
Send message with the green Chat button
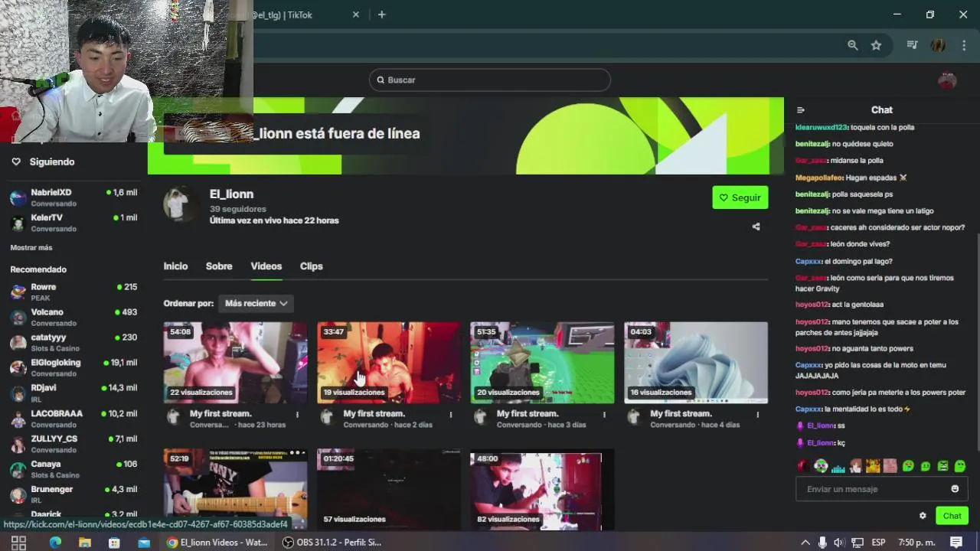coord(952,516)
